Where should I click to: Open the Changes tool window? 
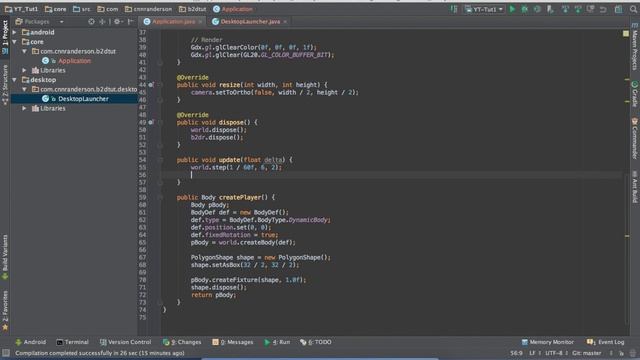pyautogui.click(x=182, y=342)
